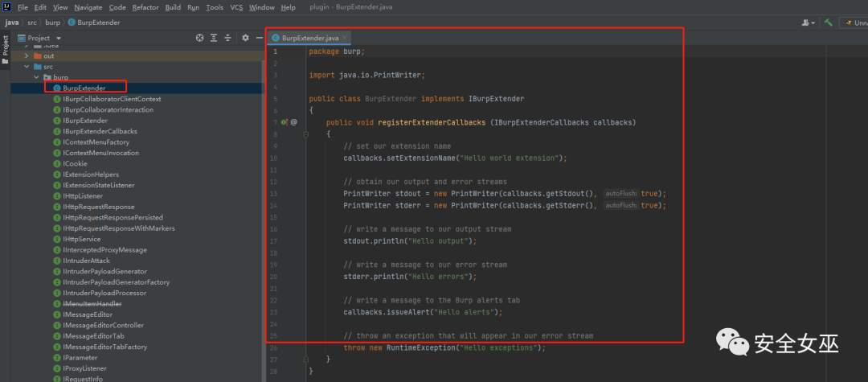This screenshot has height=382, width=868.
Task: Click the Expand All icon in Project panel
Action: [214, 38]
